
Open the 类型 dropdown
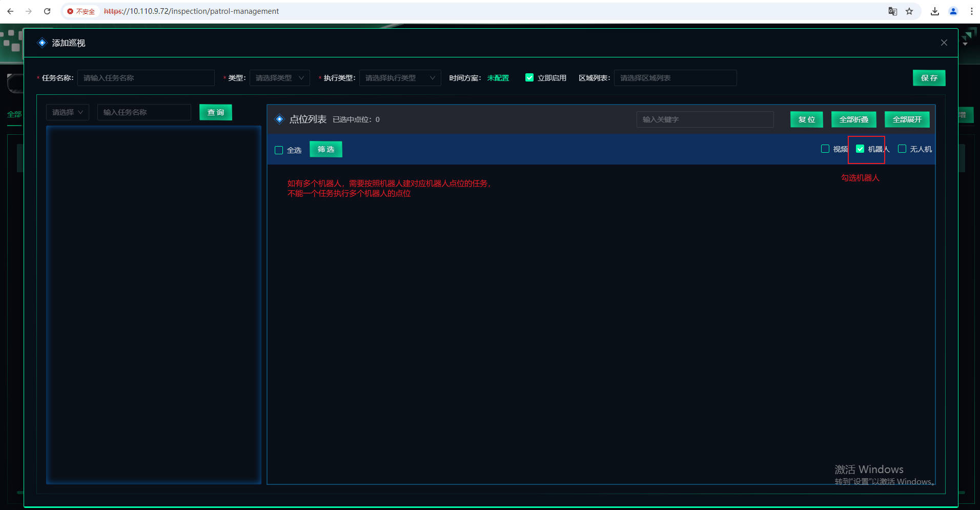coord(280,78)
